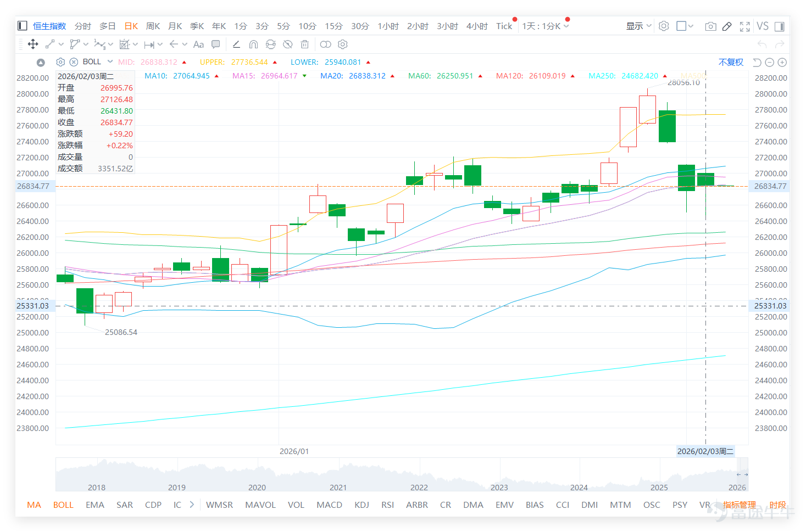This screenshot has height=532, width=806.
Task: Select the pencil line style tool
Action: click(x=236, y=44)
